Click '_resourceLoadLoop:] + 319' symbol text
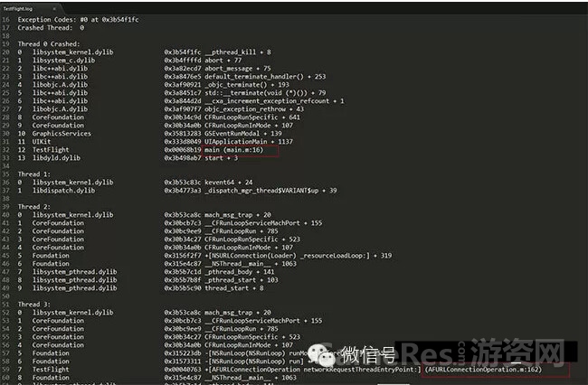 coord(346,256)
